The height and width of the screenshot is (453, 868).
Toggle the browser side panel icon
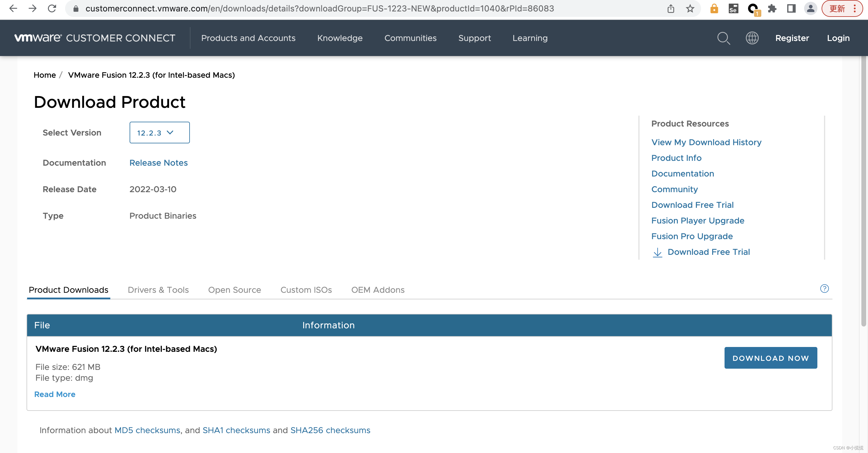(791, 8)
